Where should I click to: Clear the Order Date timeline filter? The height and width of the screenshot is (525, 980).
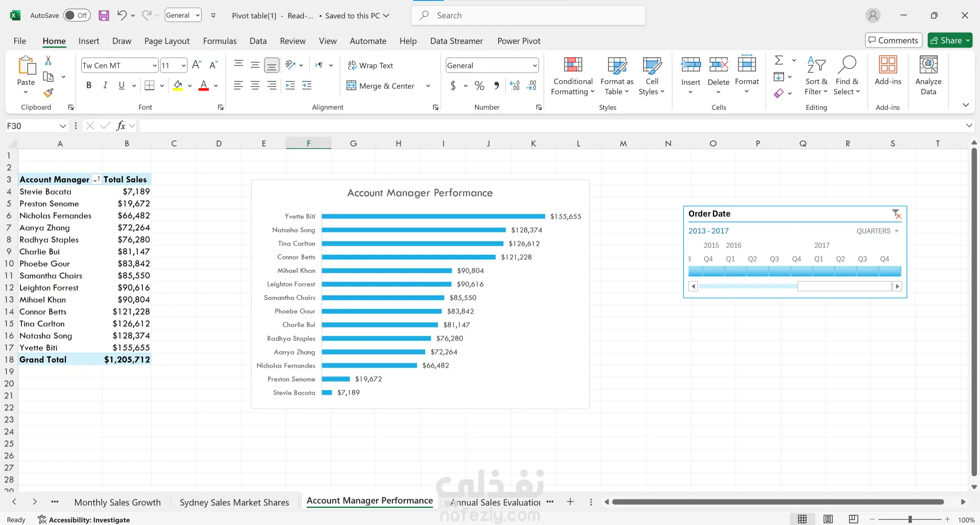[x=896, y=214]
